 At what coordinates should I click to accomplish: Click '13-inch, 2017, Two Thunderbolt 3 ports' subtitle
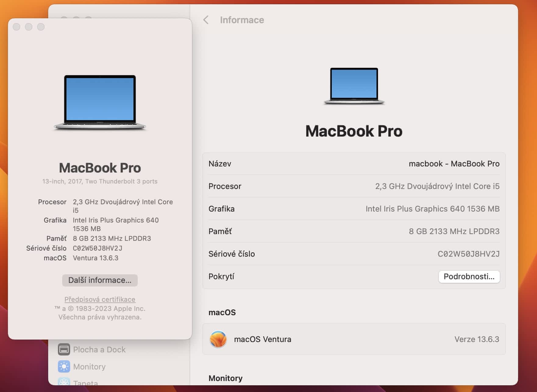click(x=100, y=181)
